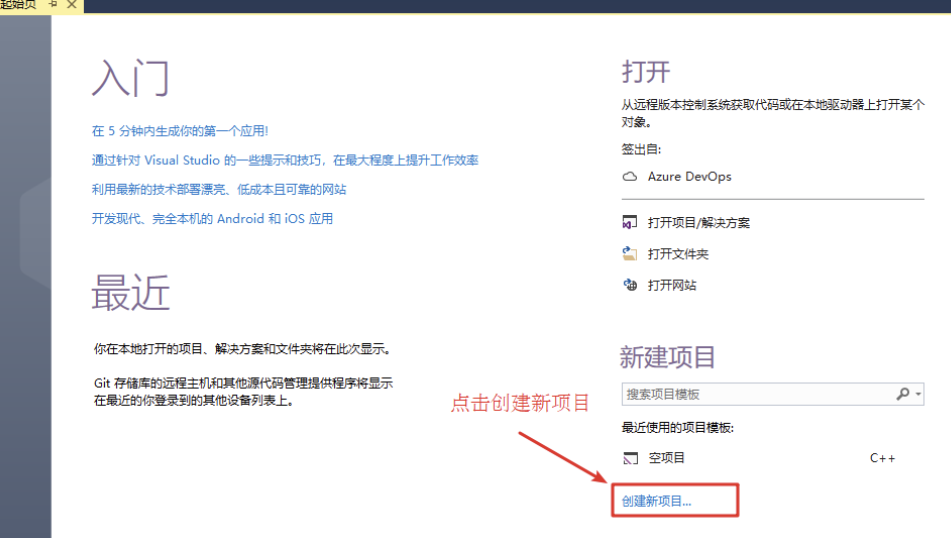Viewport: 951px width, 538px height.
Task: Choose 打开网站
Action: (672, 284)
